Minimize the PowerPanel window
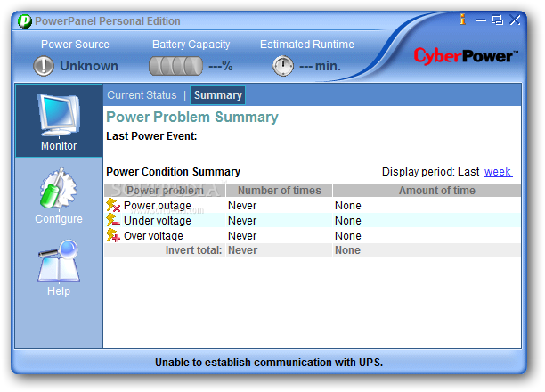The width and height of the screenshot is (545, 392). pyautogui.click(x=481, y=20)
